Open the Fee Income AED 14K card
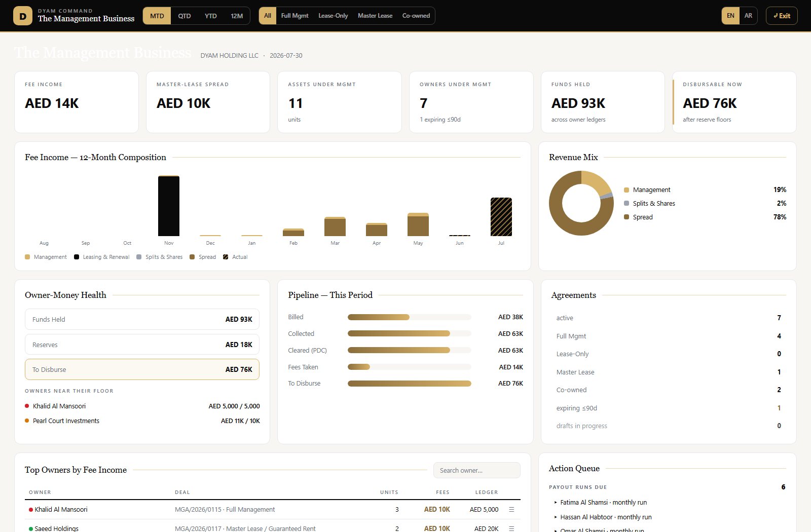 [x=77, y=102]
